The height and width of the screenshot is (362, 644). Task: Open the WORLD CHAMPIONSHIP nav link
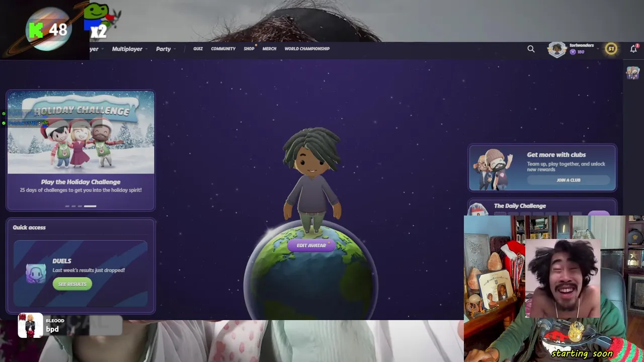point(307,49)
